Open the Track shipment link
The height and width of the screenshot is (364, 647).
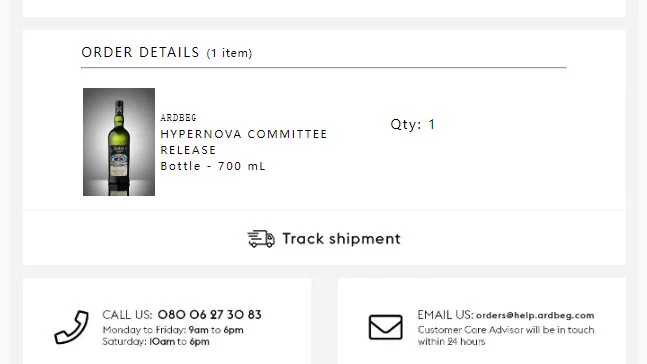[324, 239]
